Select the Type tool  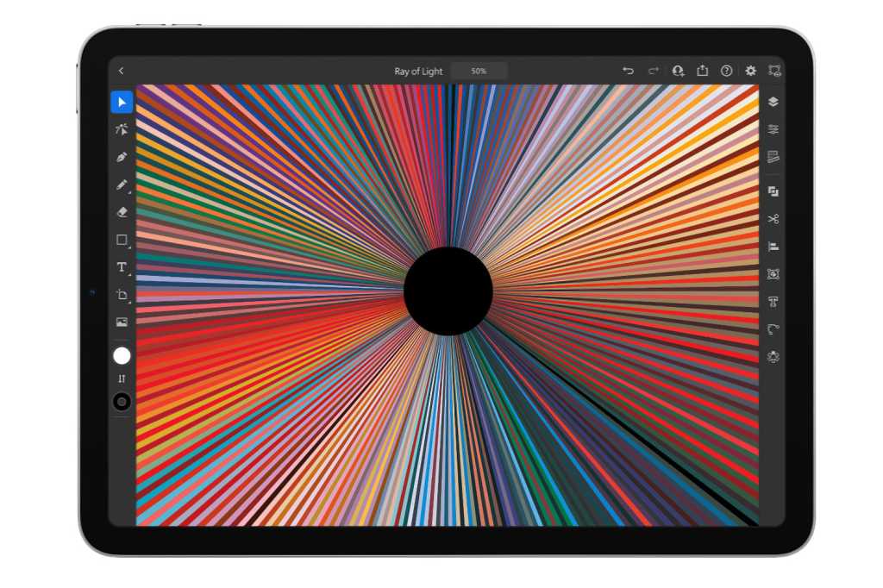pyautogui.click(x=122, y=267)
